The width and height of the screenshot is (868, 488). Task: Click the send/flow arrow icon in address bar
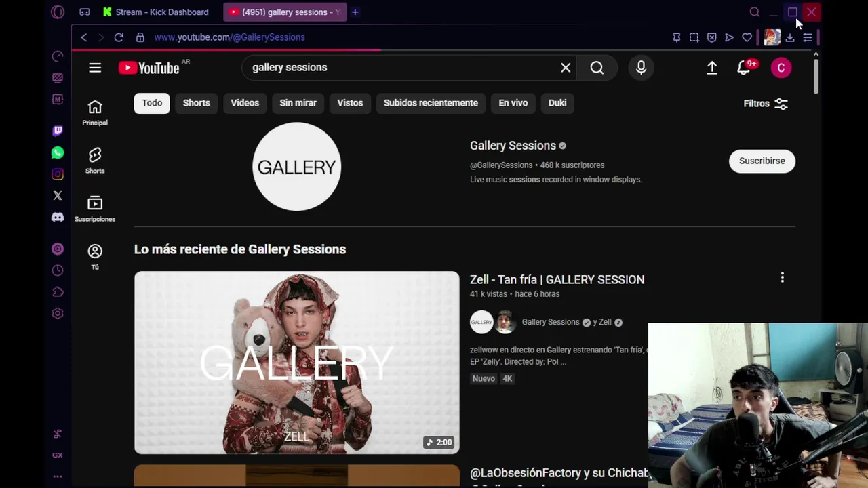coord(729,38)
